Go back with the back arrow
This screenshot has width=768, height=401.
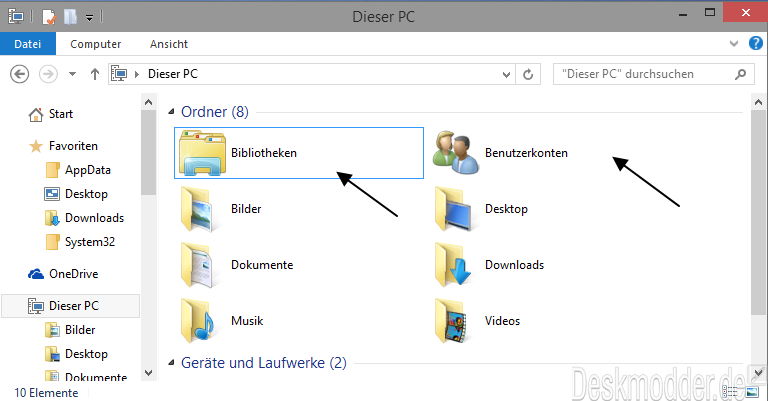[20, 74]
